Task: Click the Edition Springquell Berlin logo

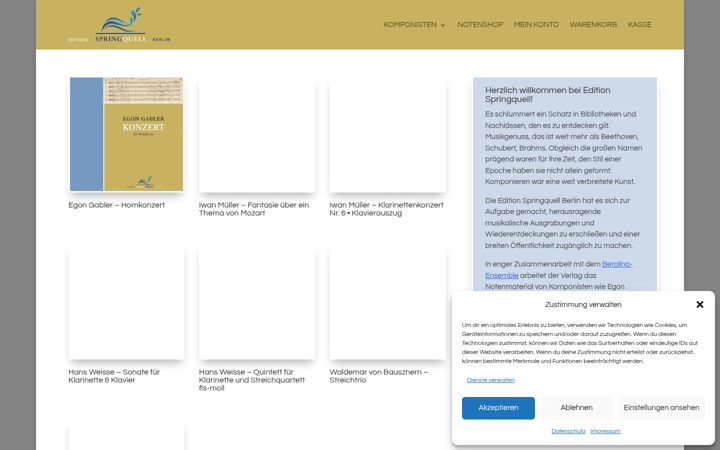Action: point(119,25)
